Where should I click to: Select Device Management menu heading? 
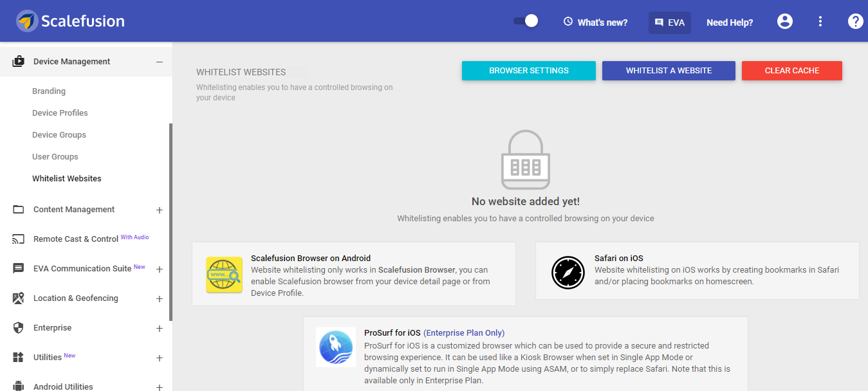[x=71, y=62]
